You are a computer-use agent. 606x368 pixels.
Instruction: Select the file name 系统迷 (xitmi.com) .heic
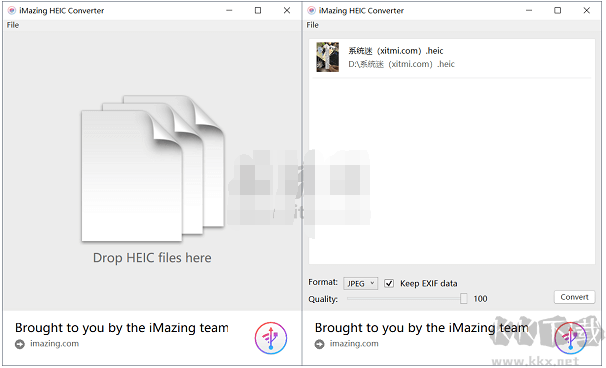396,51
